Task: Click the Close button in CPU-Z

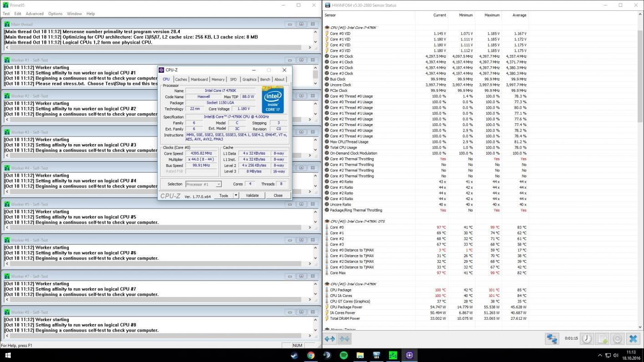Action: 278,196
